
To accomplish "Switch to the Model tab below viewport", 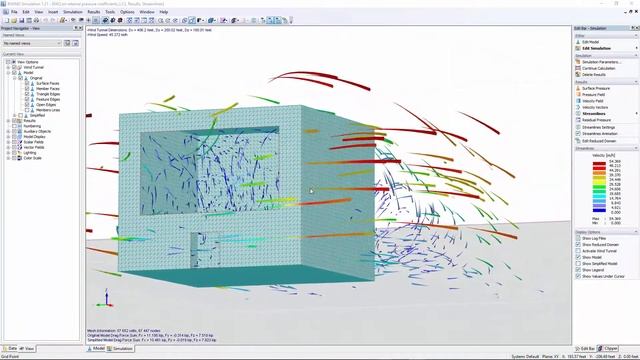I will pos(96,349).
